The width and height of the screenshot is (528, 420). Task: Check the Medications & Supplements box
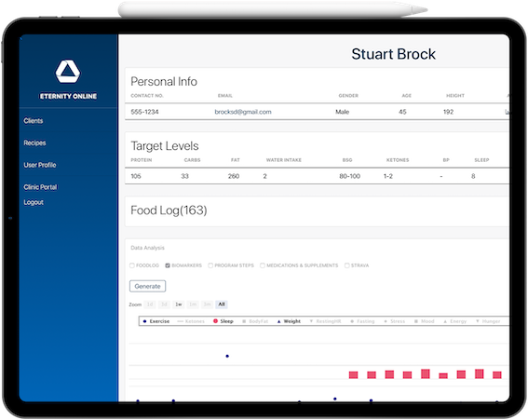coord(263,265)
